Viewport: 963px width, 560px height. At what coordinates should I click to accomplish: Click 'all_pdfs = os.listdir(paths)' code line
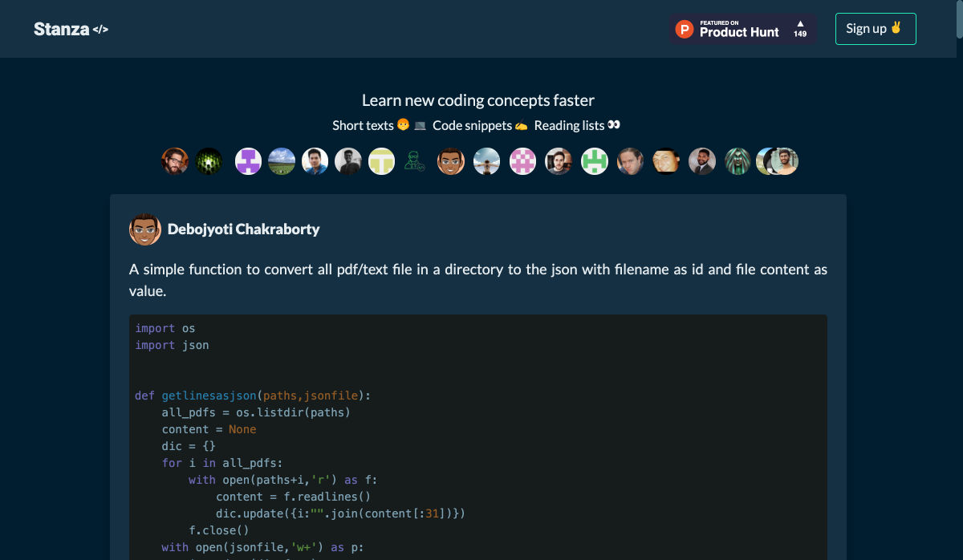click(x=256, y=412)
